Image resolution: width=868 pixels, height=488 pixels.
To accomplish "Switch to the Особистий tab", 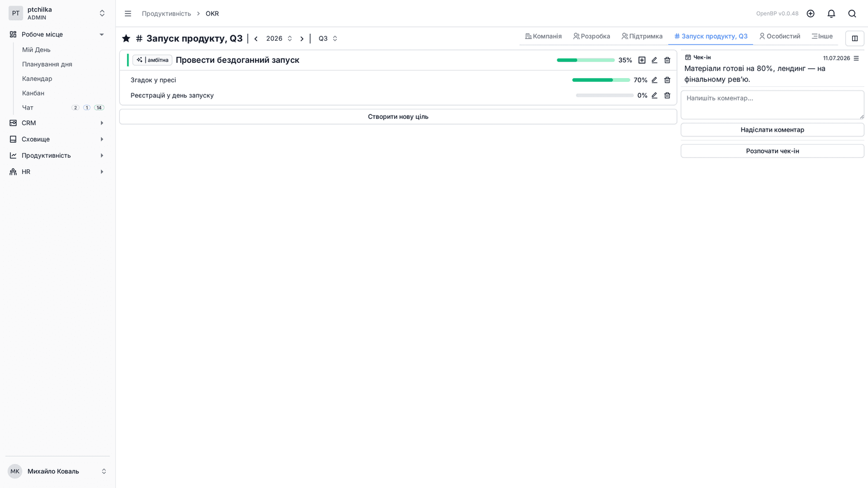I will (x=780, y=36).
